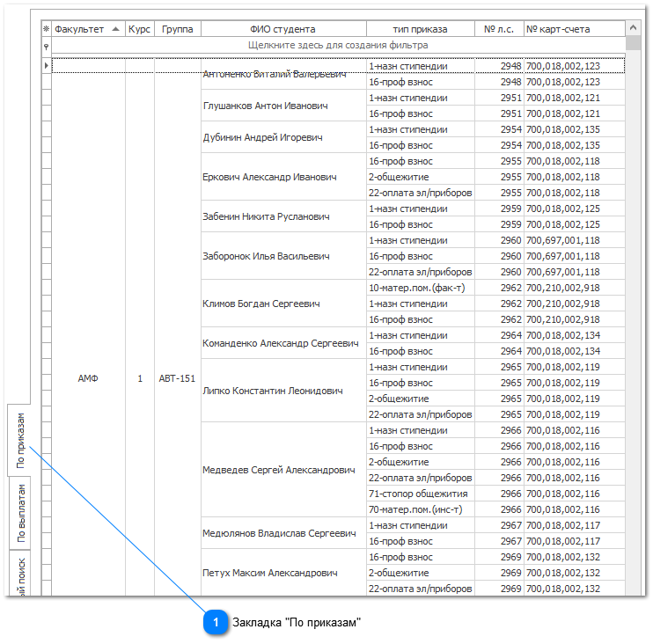
Task: Sort by № карт-счета column header
Action: (575, 29)
